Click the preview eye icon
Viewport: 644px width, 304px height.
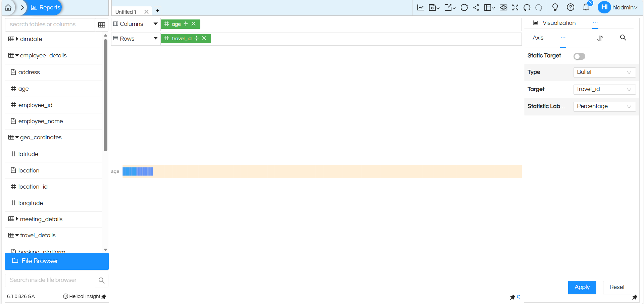[503, 7]
